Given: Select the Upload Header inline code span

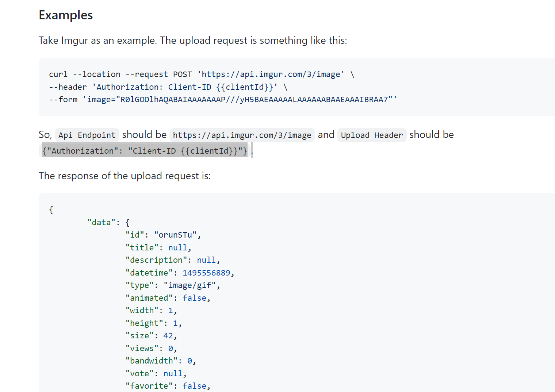Looking at the screenshot, I should pos(372,135).
